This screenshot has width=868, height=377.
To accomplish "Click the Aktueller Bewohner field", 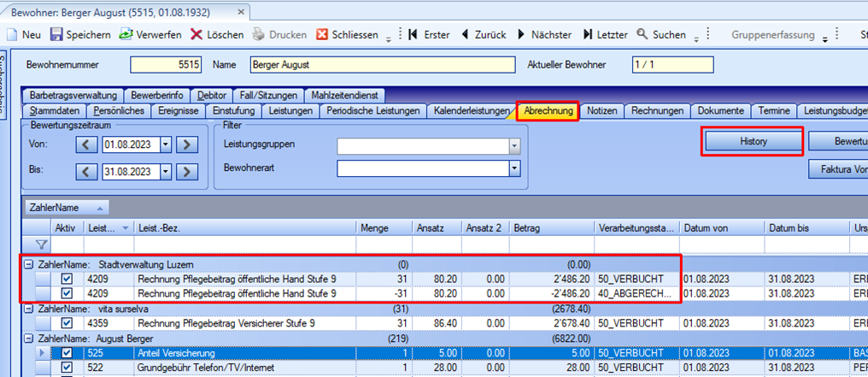I will pyautogui.click(x=672, y=65).
